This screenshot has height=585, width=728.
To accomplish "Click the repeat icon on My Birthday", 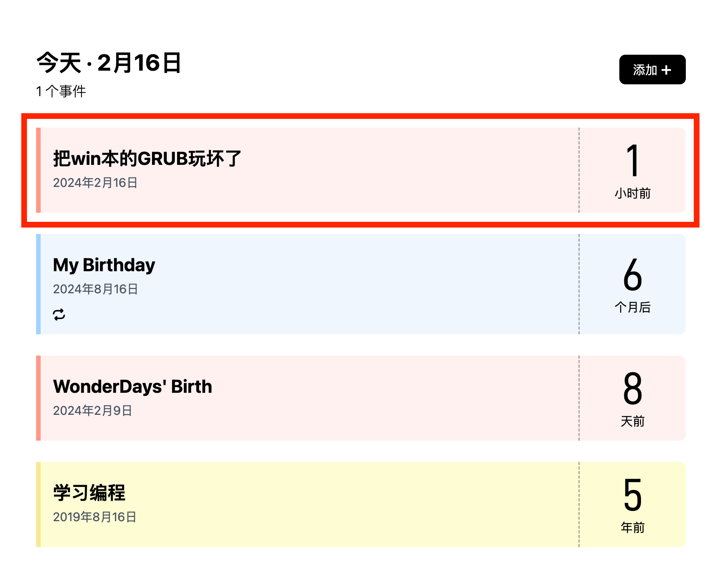I will [x=59, y=315].
